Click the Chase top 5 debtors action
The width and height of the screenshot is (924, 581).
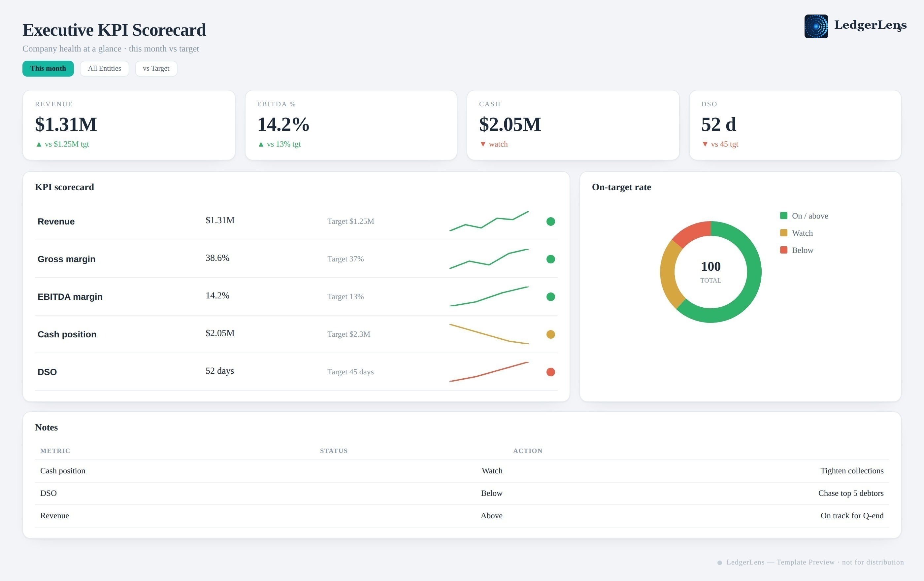pos(851,493)
